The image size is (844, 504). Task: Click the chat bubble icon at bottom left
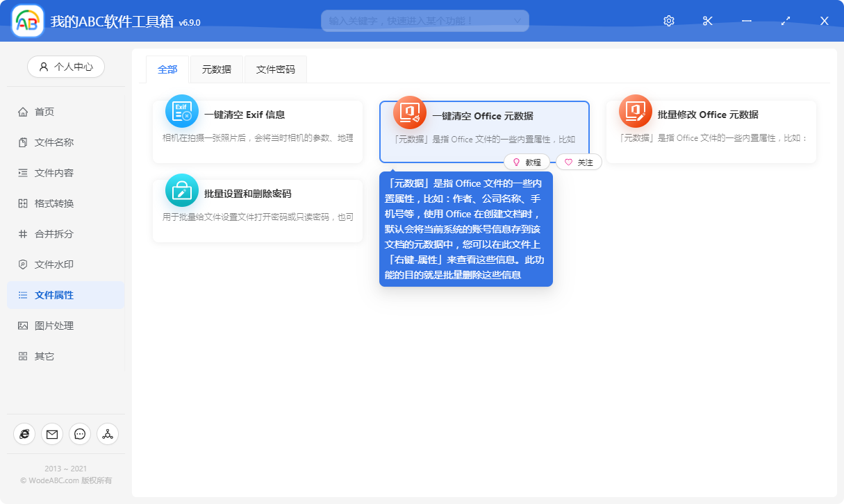click(80, 434)
